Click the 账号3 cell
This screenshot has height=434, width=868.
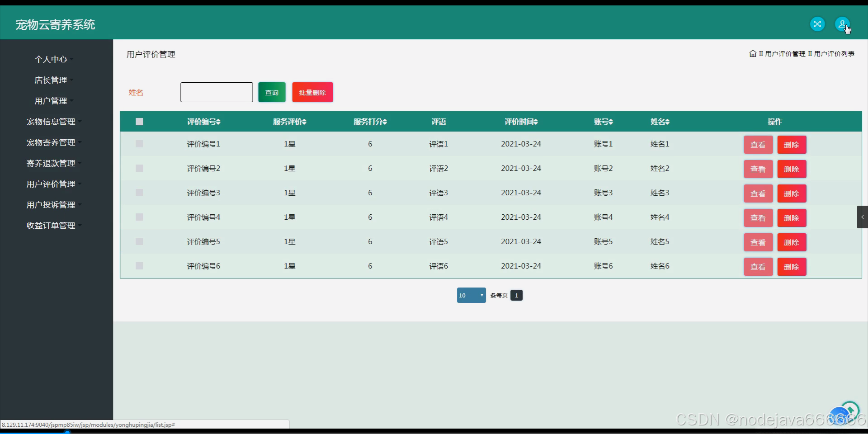pyautogui.click(x=604, y=193)
